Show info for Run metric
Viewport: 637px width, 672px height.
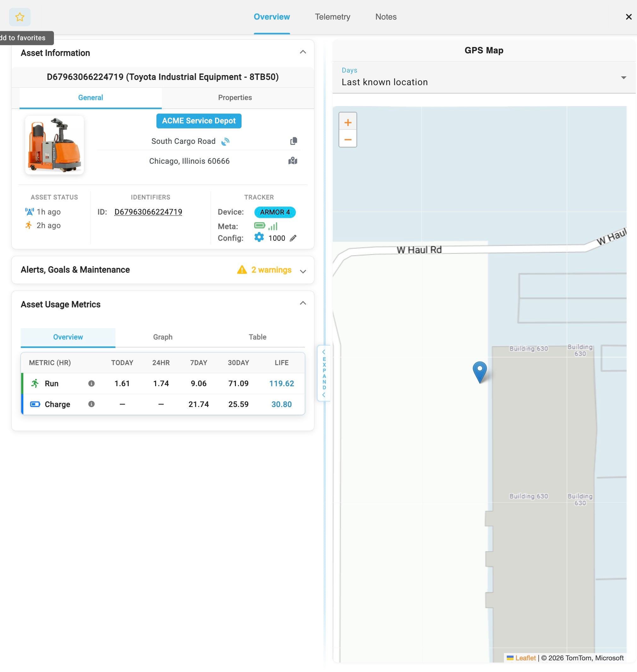click(91, 383)
